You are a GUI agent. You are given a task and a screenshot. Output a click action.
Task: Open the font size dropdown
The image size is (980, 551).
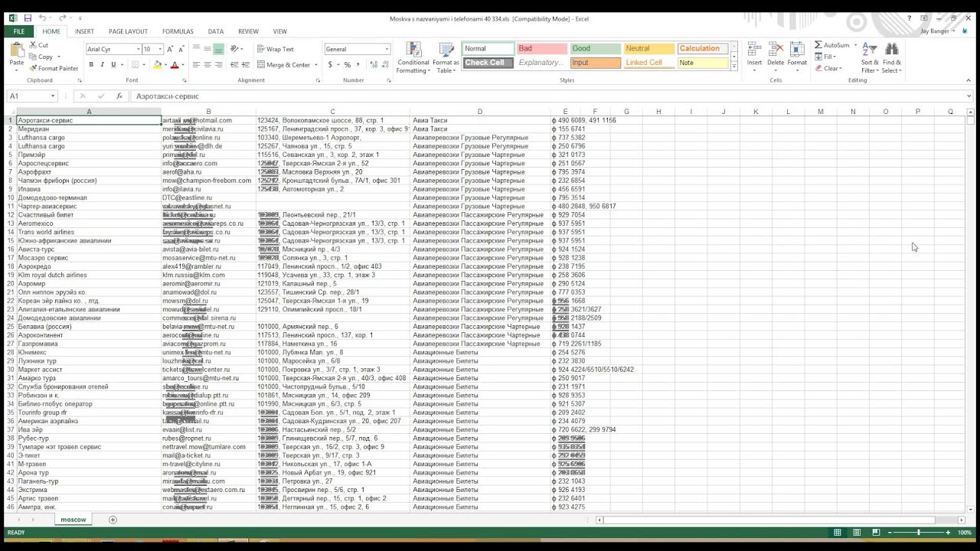[x=159, y=49]
